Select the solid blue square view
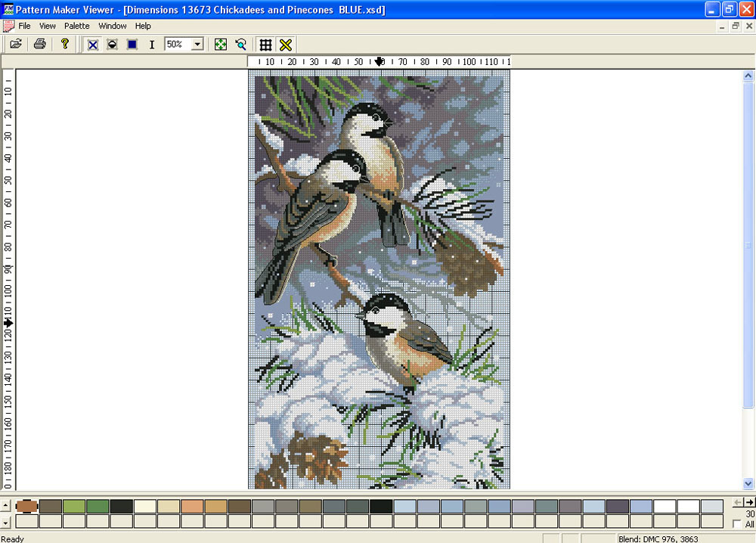This screenshot has width=756, height=543. click(132, 45)
